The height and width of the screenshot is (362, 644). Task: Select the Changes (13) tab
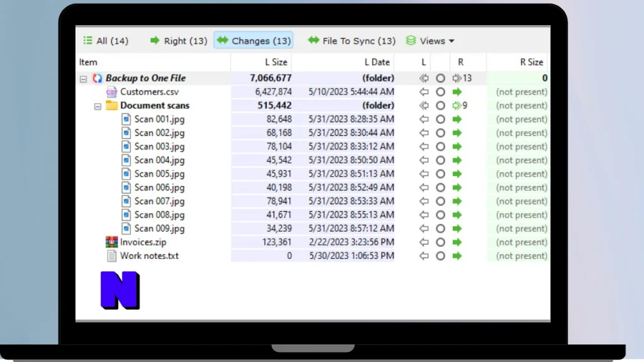coord(253,40)
